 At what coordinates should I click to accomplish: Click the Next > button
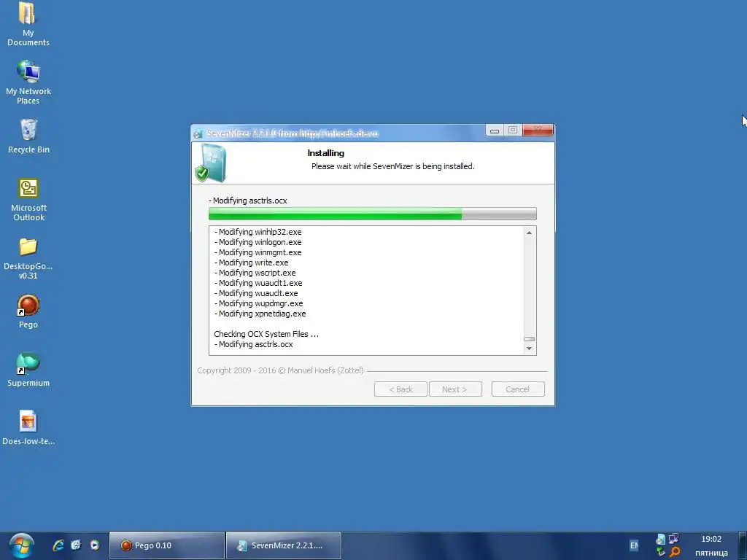coord(455,389)
